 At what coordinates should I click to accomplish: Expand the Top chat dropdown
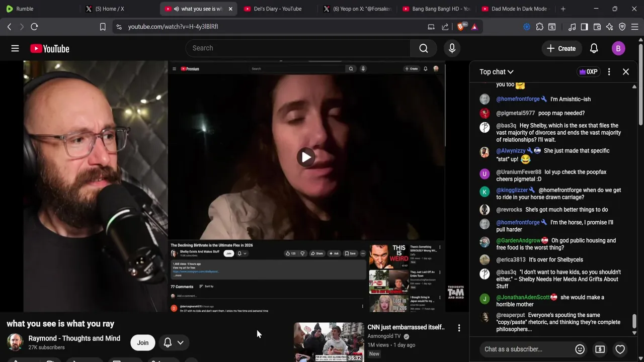497,72
